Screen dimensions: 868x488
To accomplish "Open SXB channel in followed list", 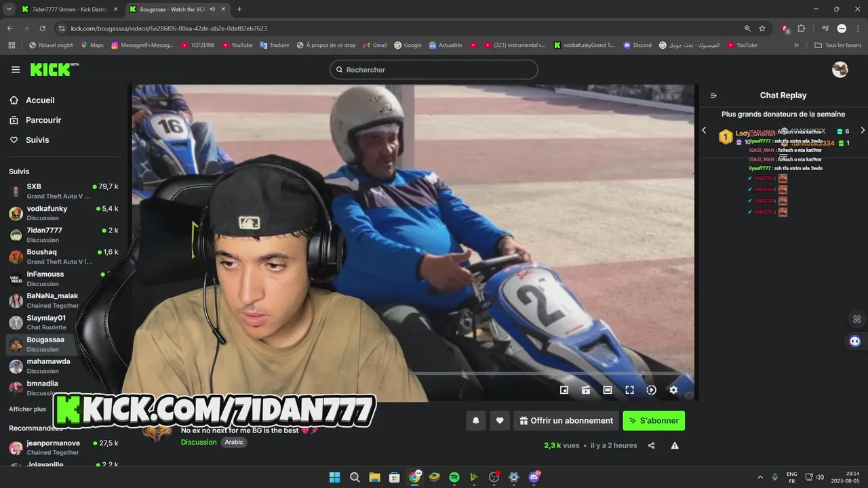I will click(64, 191).
